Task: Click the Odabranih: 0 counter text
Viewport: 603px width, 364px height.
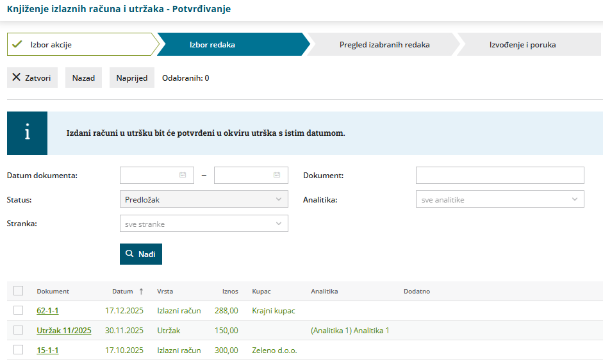Action: pyautogui.click(x=186, y=78)
